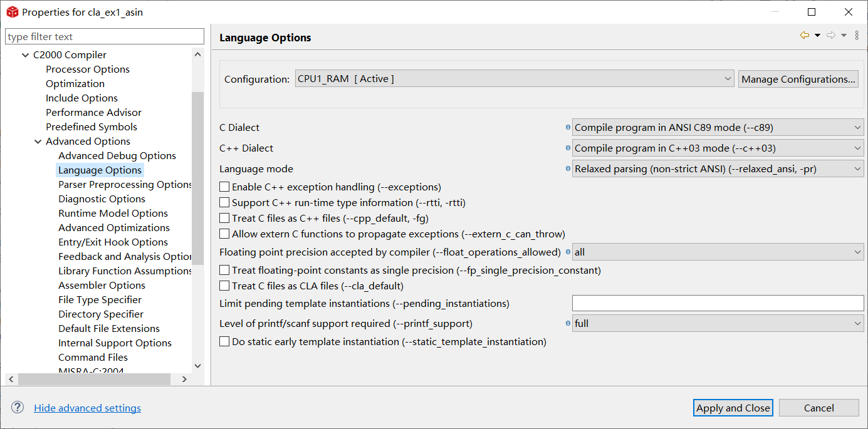Click the info icon beside printf_support
The image size is (868, 429).
point(568,323)
